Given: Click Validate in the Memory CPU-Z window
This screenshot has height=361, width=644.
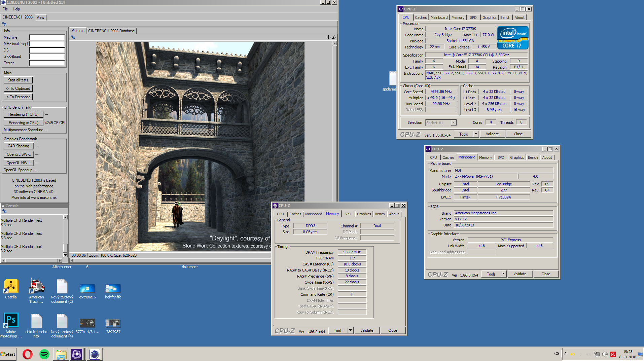Looking at the screenshot, I should click(x=367, y=330).
